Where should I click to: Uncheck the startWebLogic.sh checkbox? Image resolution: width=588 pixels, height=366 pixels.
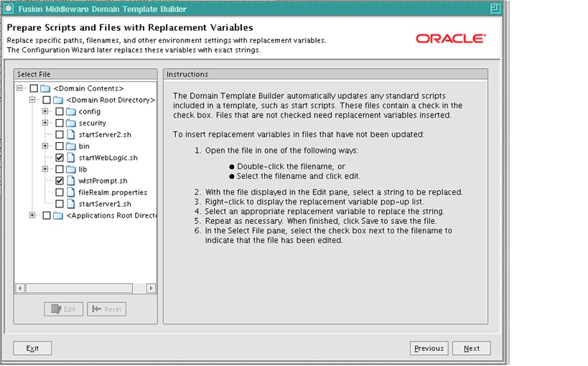click(x=60, y=158)
